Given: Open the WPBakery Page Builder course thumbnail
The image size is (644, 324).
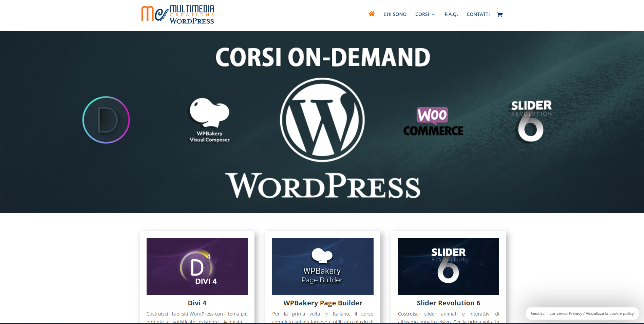Looking at the screenshot, I should (x=323, y=266).
